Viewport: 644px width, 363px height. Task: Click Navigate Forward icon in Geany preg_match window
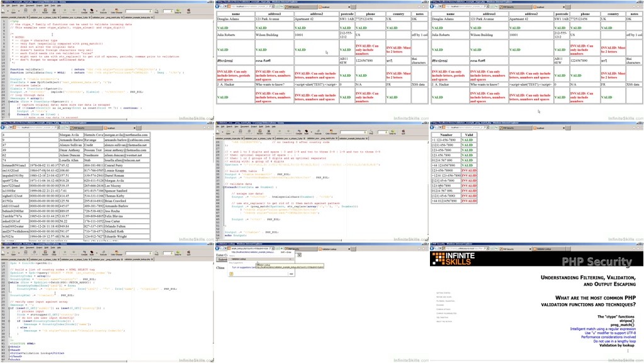[x=288, y=132]
